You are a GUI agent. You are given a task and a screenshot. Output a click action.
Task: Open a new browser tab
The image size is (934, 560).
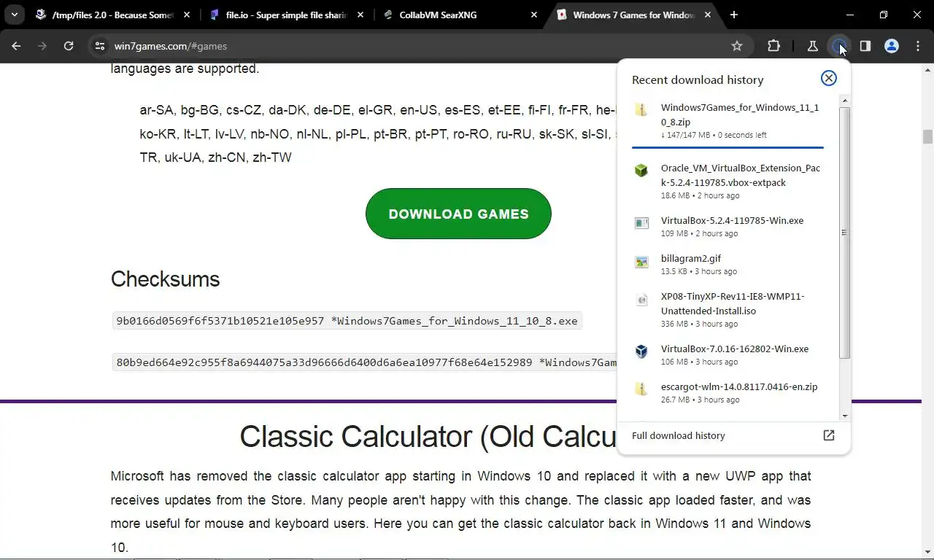point(734,15)
